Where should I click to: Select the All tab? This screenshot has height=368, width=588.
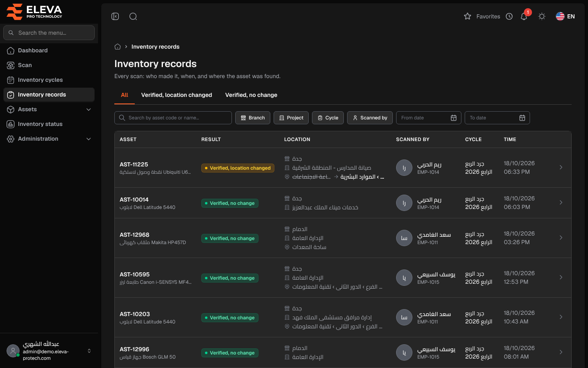click(125, 95)
